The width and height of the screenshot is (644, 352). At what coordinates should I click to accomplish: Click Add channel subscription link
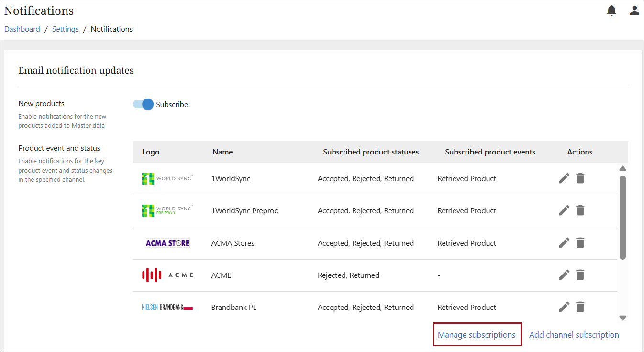(x=574, y=335)
